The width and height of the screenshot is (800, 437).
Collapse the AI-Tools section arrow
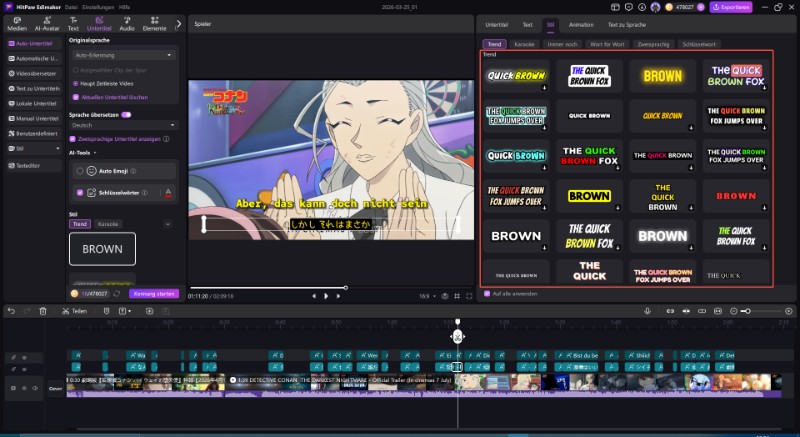[95, 153]
